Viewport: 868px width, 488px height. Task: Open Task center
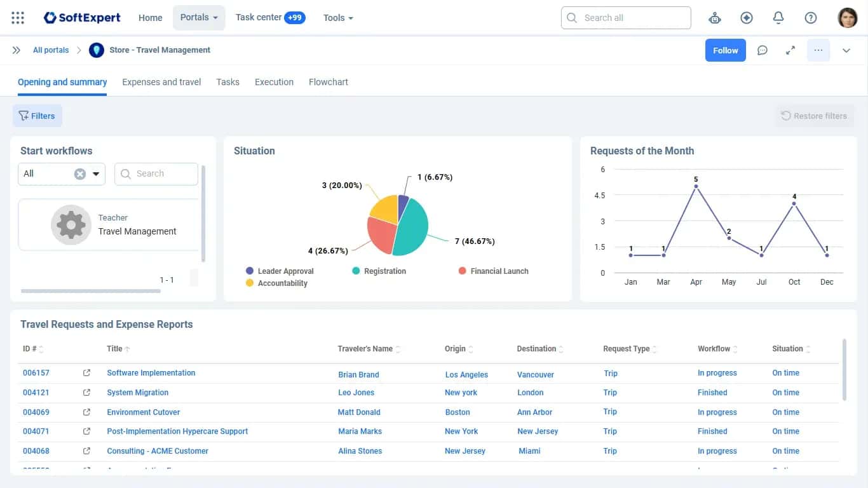point(270,18)
